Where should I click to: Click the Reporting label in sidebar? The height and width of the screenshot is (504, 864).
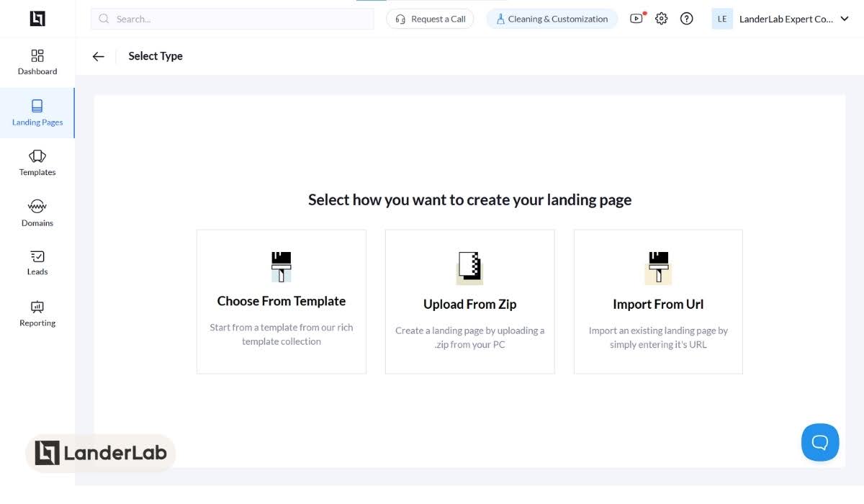[37, 323]
